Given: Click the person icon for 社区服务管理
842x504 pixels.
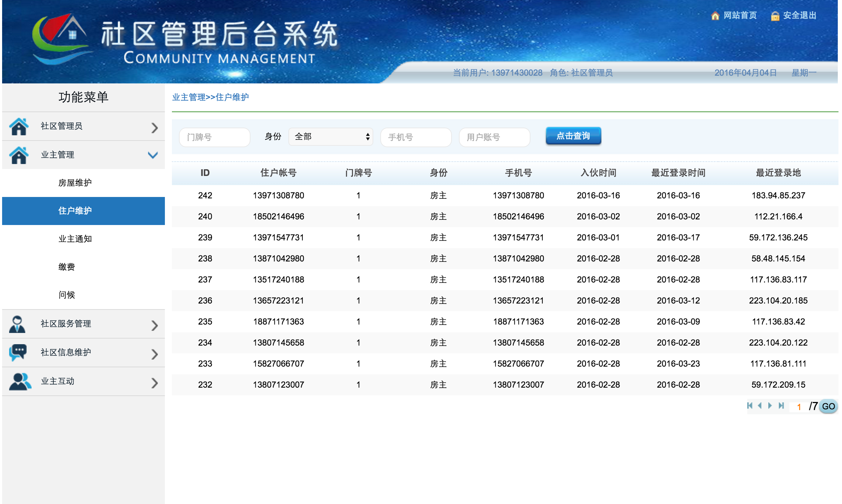Looking at the screenshot, I should tap(17, 324).
